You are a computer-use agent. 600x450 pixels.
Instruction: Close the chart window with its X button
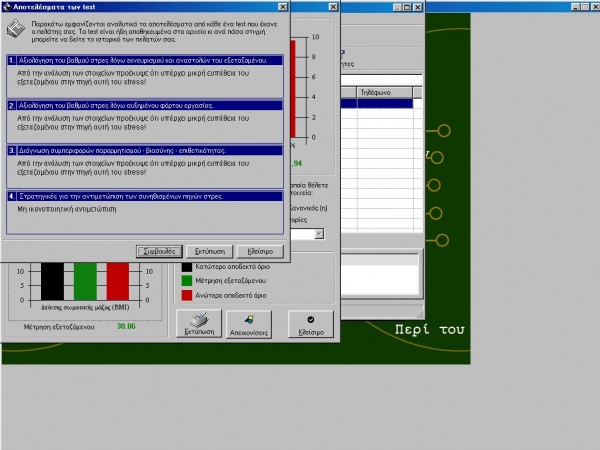point(333,7)
